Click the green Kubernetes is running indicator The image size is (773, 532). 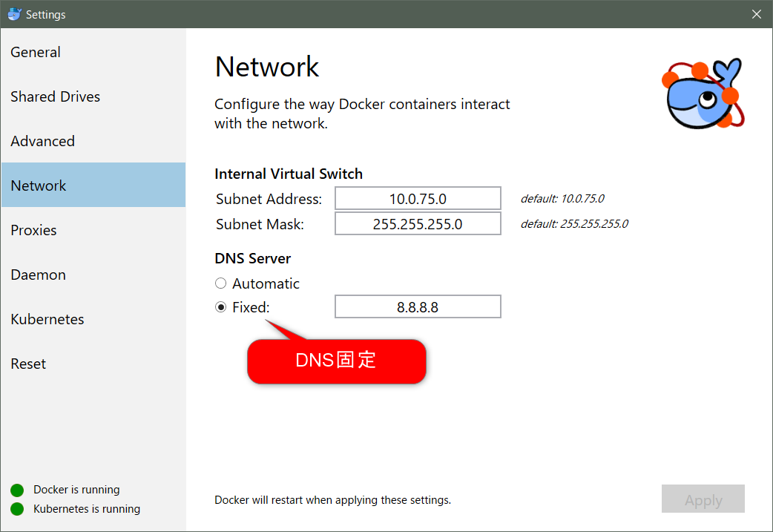click(x=17, y=509)
